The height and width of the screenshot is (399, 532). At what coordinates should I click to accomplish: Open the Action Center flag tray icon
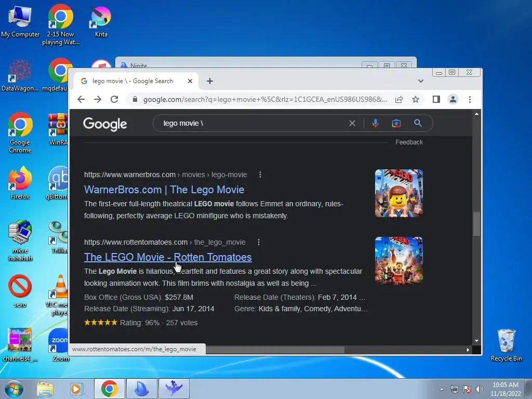tap(467, 389)
